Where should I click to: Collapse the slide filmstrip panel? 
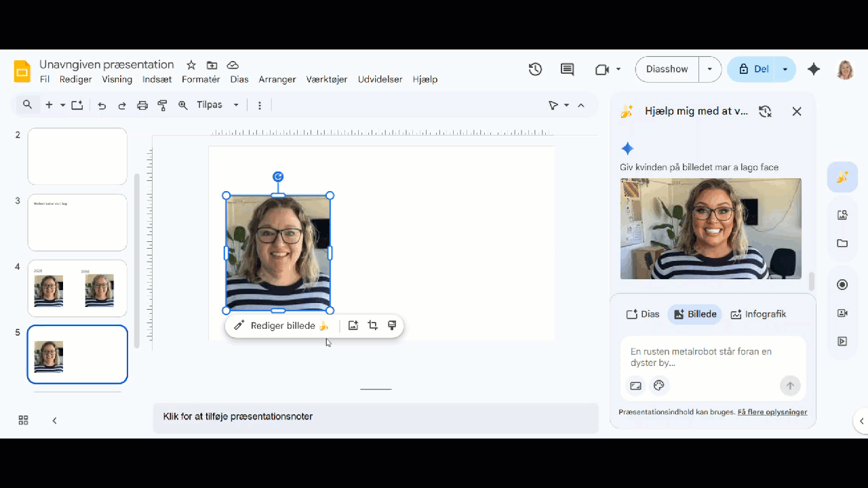[54, 420]
